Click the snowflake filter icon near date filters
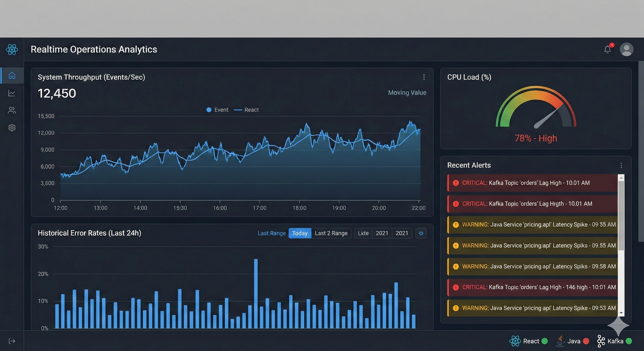The image size is (644, 351). click(421, 233)
